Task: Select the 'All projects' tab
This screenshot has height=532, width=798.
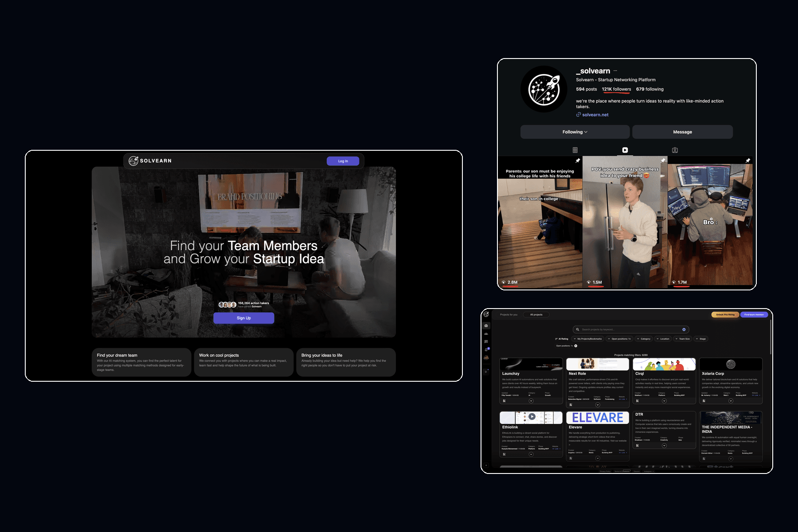Action: coord(536,315)
